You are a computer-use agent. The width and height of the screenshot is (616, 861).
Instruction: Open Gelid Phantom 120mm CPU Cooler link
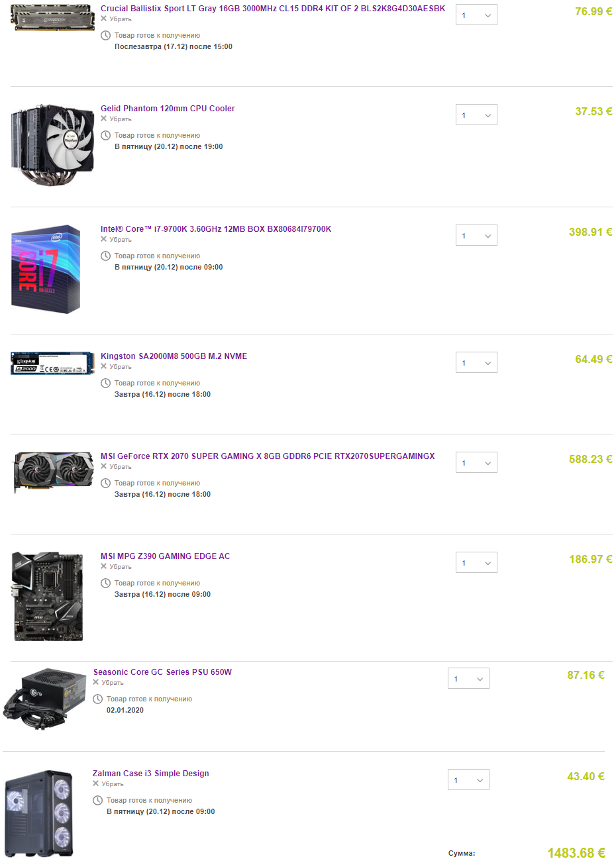coord(168,109)
